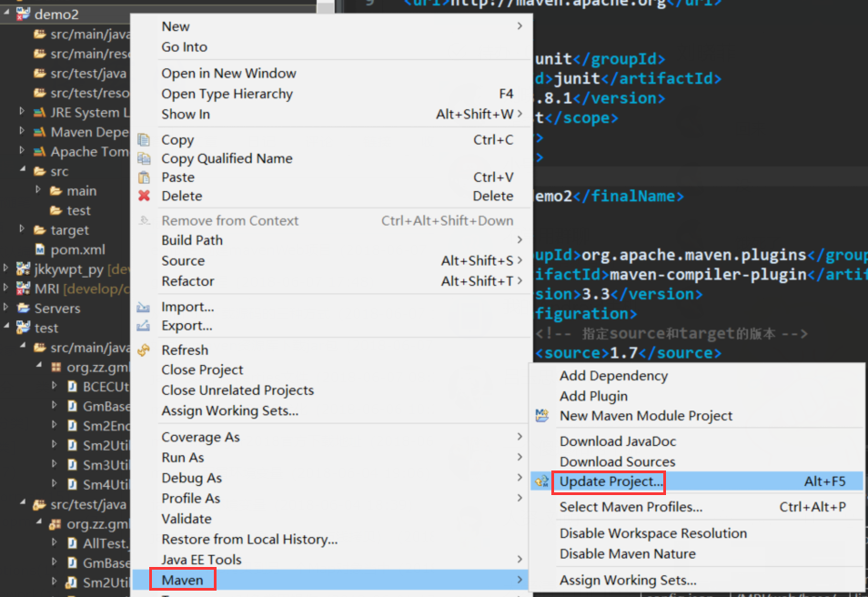Click the Export icon
Screen dimensions: 868x597
144,326
